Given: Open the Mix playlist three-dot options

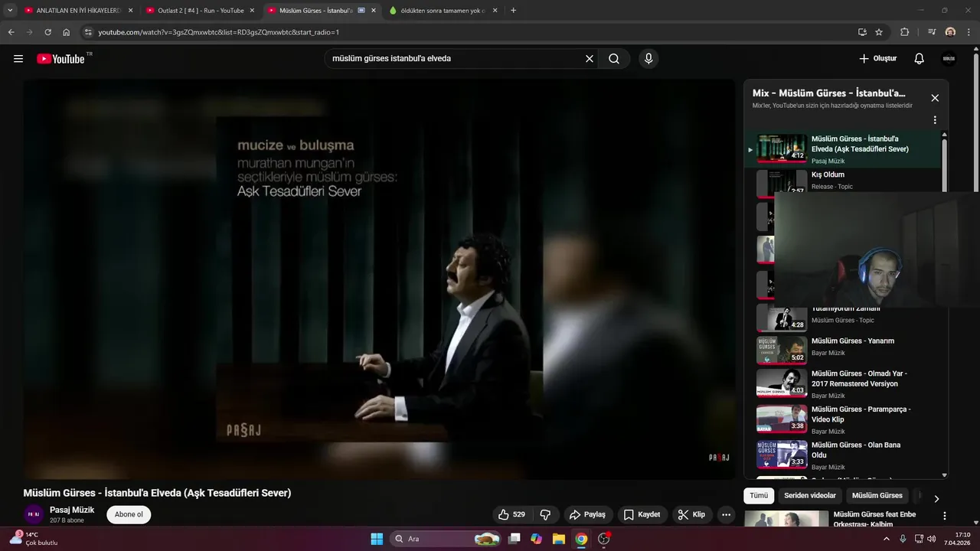Looking at the screenshot, I should coord(935,120).
